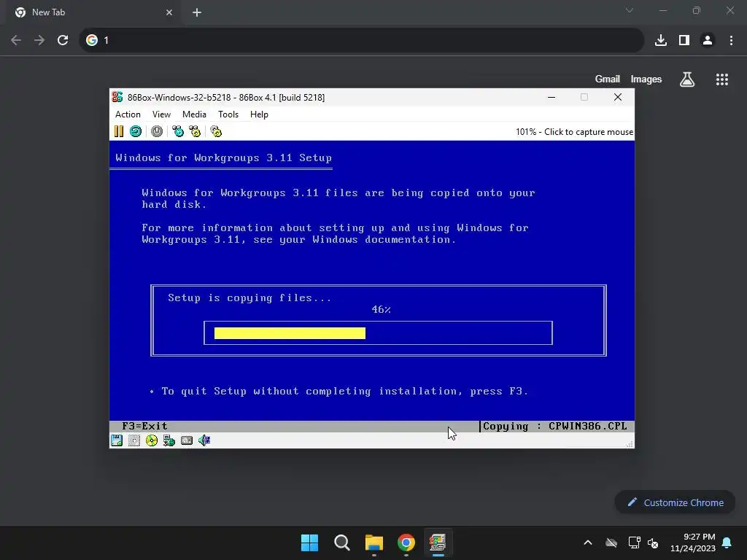Screen dimensions: 747x560
Task: Click Customize Chrome button
Action: coord(675,502)
